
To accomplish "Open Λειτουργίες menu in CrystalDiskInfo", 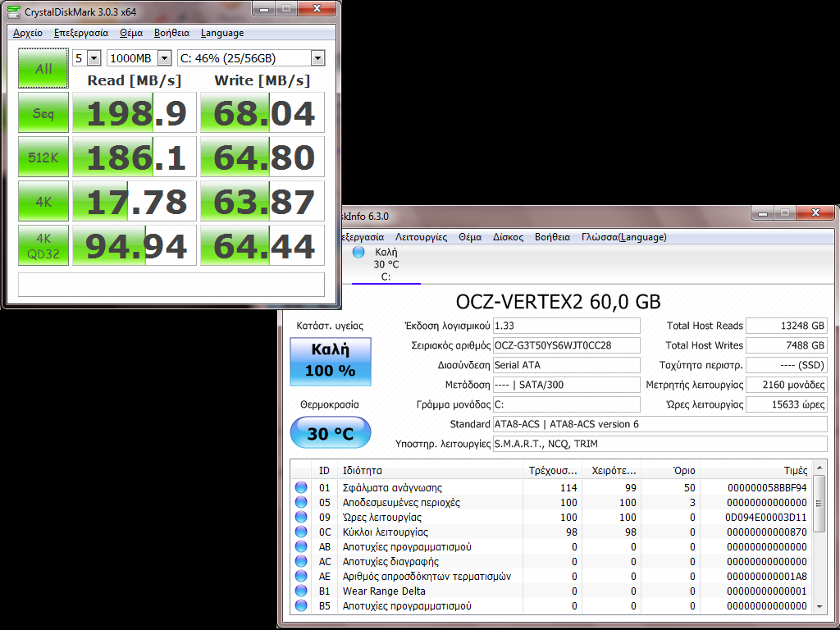I will click(x=421, y=237).
